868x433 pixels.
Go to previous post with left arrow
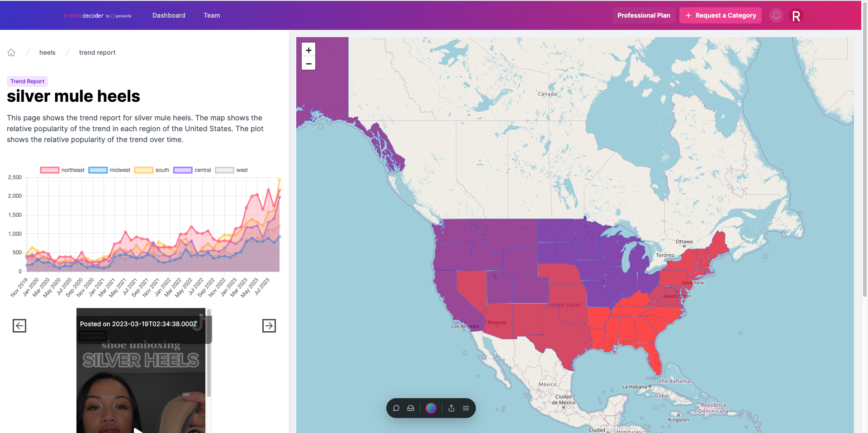pos(19,326)
